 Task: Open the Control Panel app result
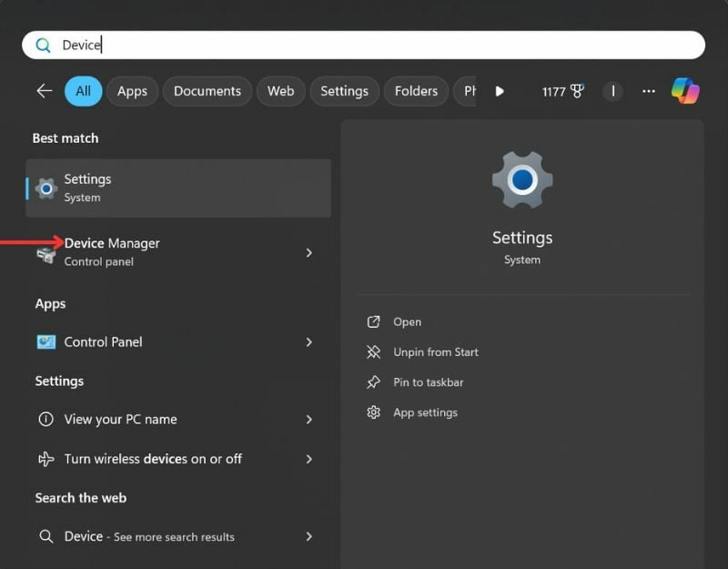[178, 342]
